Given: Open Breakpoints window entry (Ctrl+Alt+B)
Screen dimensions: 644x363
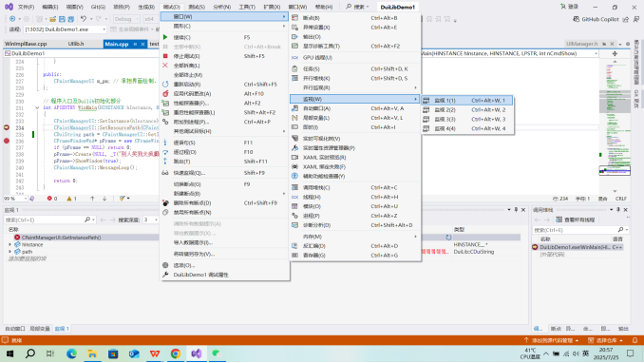Looking at the screenshot, I should point(355,18).
